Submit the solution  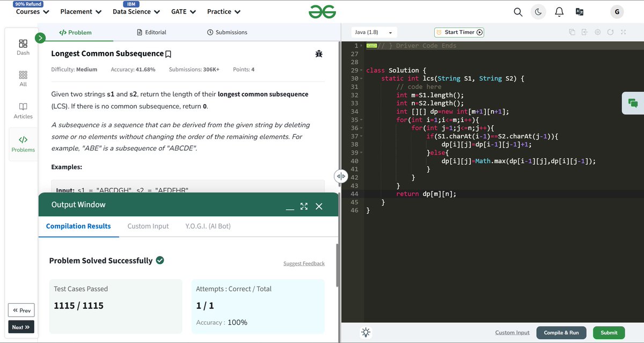[609, 332]
